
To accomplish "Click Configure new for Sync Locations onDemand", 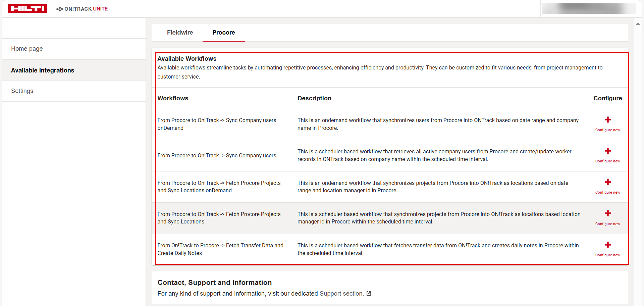I will coord(608,192).
